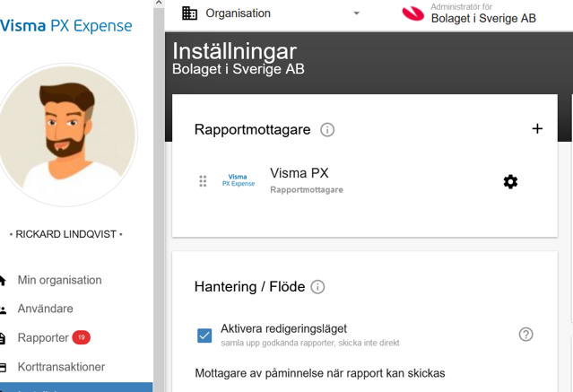Go to Användare in sidebar

point(45,309)
